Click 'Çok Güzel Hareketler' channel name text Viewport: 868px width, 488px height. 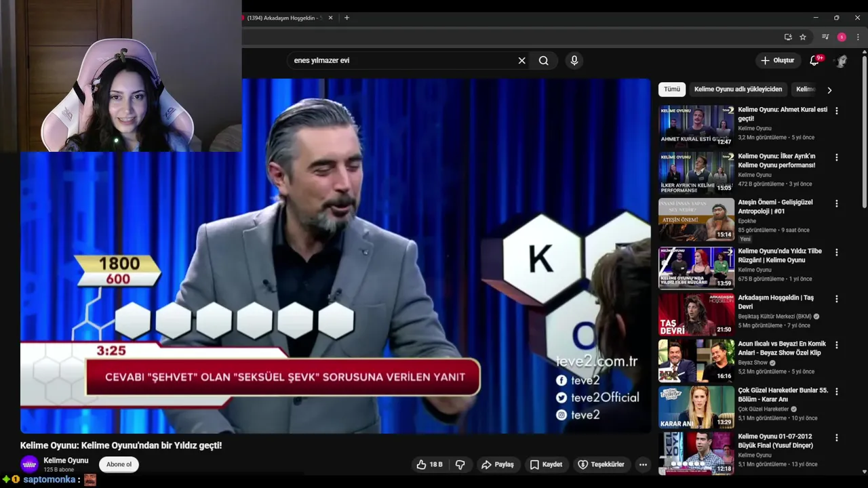pos(763,409)
